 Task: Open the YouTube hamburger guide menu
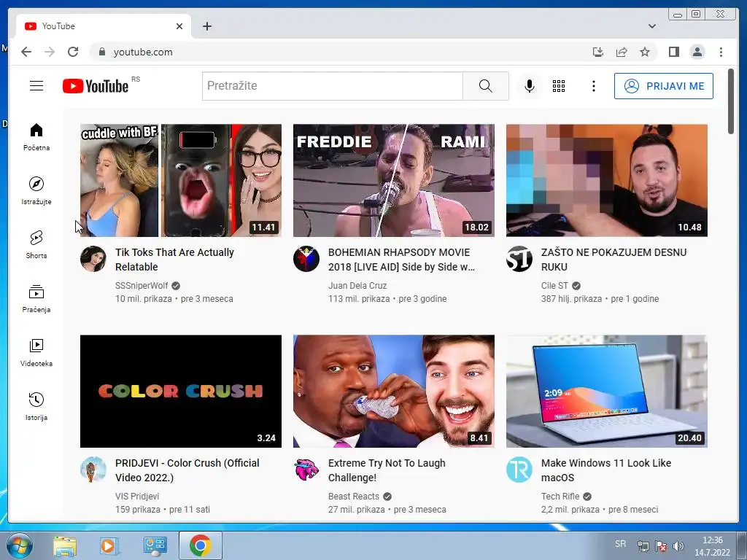[x=36, y=86]
